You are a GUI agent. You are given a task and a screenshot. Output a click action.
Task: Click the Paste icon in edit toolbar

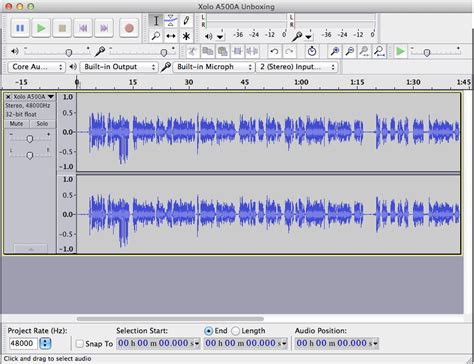[x=222, y=51]
